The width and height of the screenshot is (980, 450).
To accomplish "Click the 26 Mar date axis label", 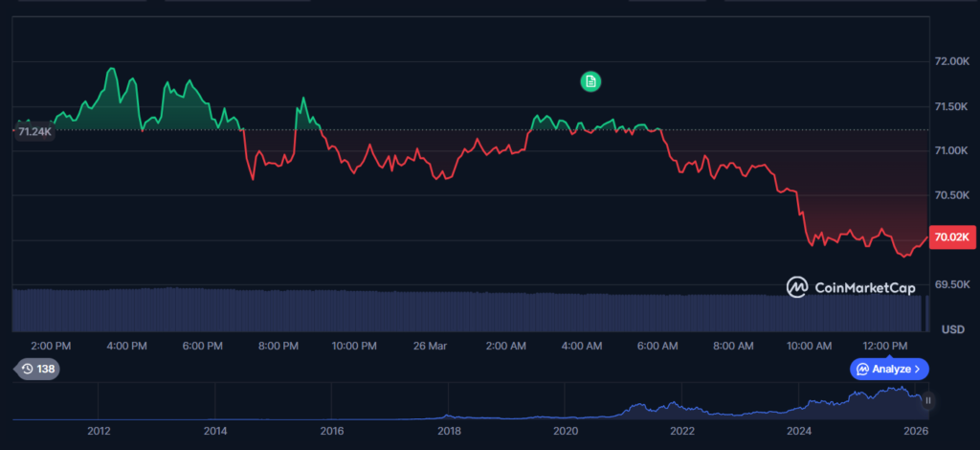I will (430, 345).
